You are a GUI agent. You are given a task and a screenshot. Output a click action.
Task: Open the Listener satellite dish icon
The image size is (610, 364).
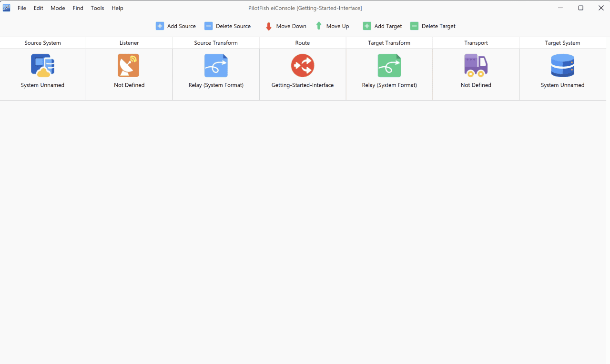point(129,65)
